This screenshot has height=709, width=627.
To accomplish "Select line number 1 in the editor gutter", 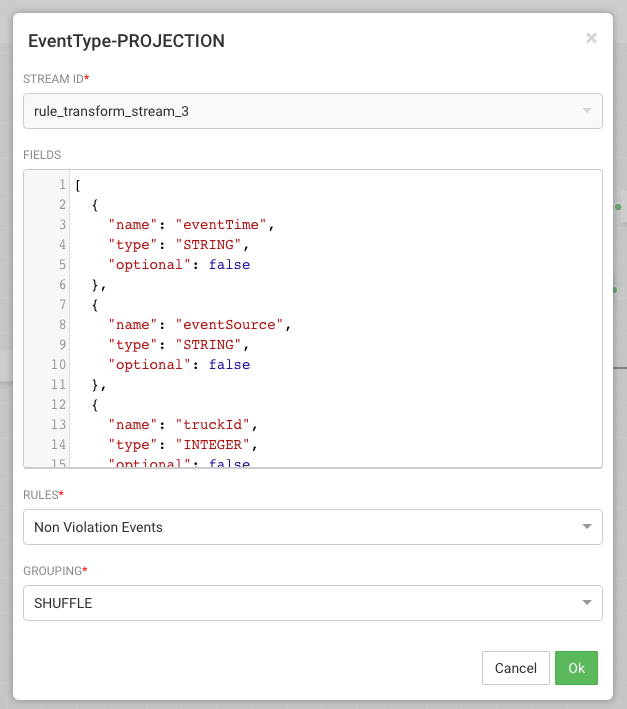I will pos(62,185).
